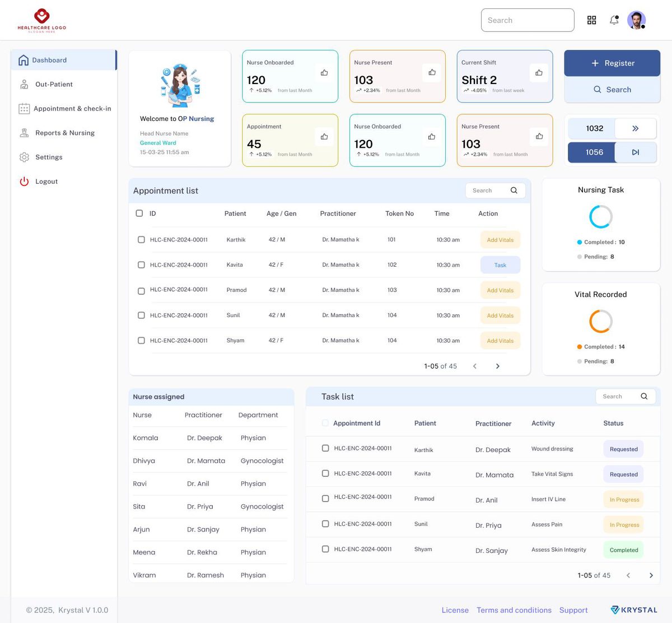Check the Karthik row in Appointment list
This screenshot has width=672, height=623.
pos(141,239)
